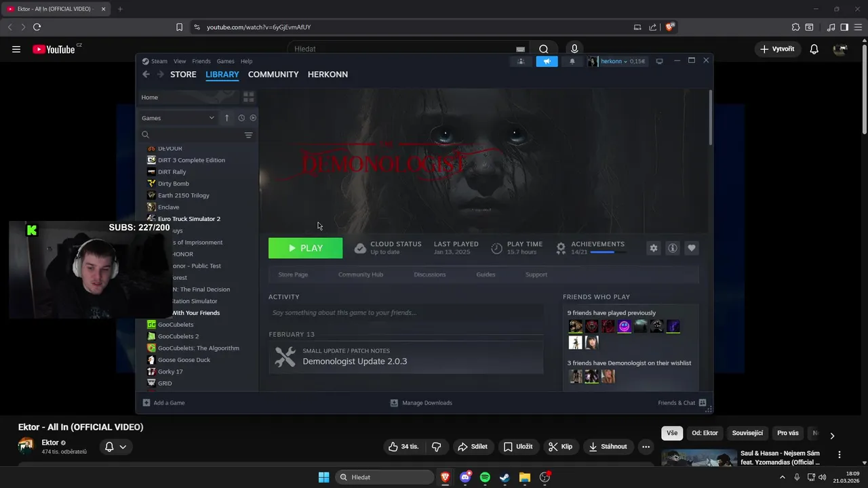Select Goose Goose Duck in library
This screenshot has width=868, height=488.
[184, 360]
